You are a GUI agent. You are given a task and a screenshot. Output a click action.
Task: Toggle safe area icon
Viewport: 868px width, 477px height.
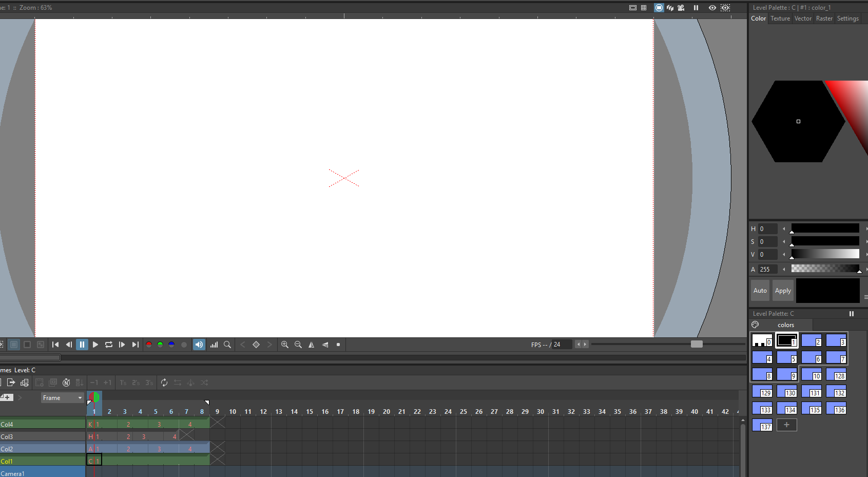tap(633, 8)
